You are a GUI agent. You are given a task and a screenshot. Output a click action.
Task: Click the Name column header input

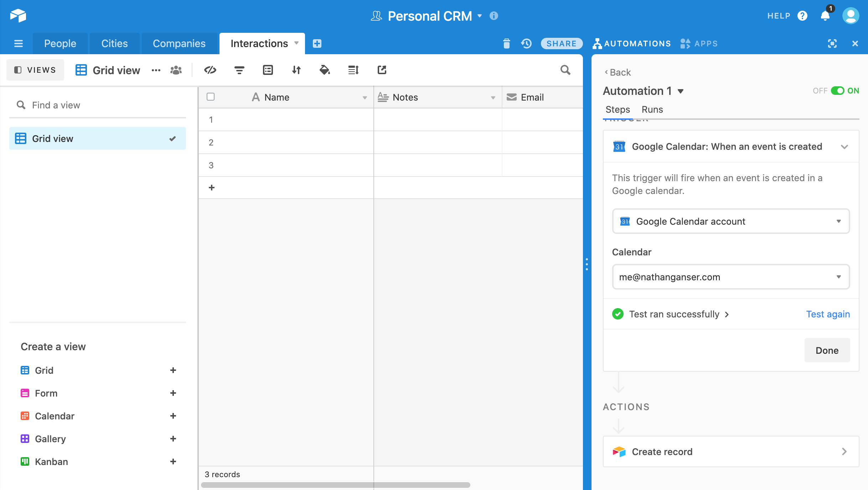[277, 97]
